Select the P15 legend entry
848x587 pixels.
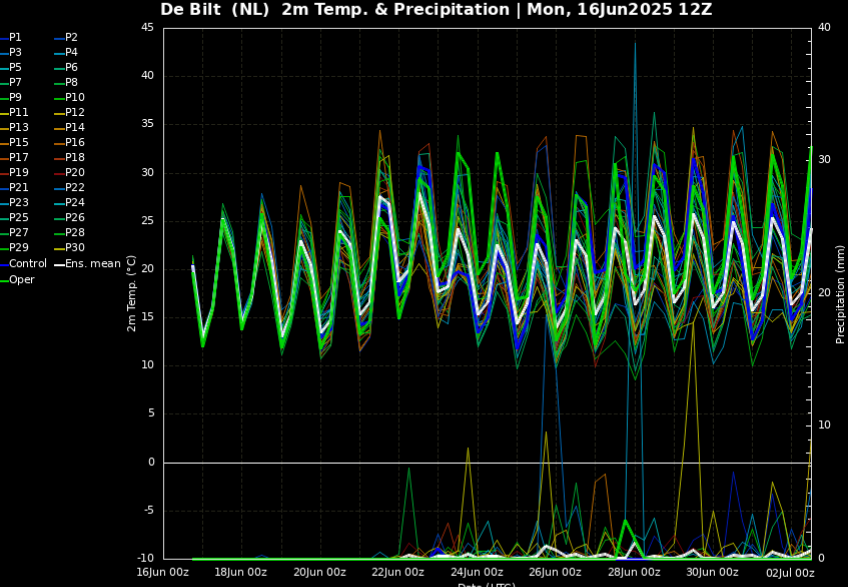coord(19,143)
